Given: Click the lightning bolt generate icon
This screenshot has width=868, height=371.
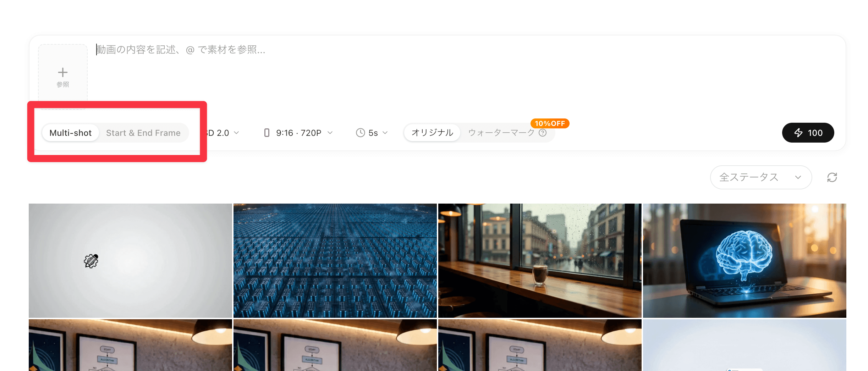Looking at the screenshot, I should (x=798, y=133).
